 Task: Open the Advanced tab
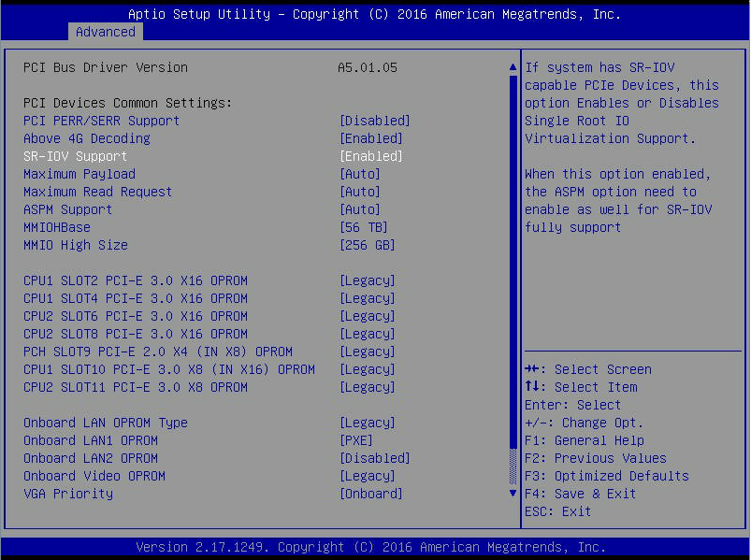106,32
